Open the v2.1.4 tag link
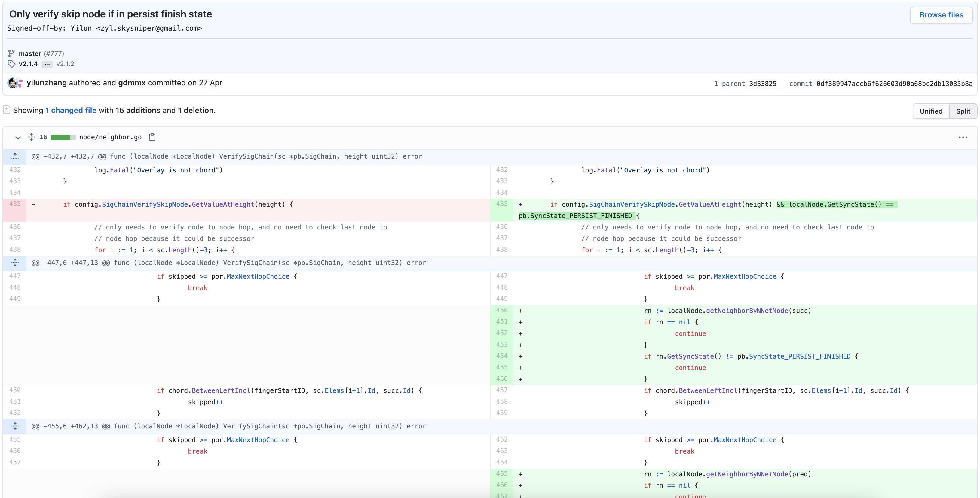Image resolution: width=980 pixels, height=498 pixels. [28, 64]
